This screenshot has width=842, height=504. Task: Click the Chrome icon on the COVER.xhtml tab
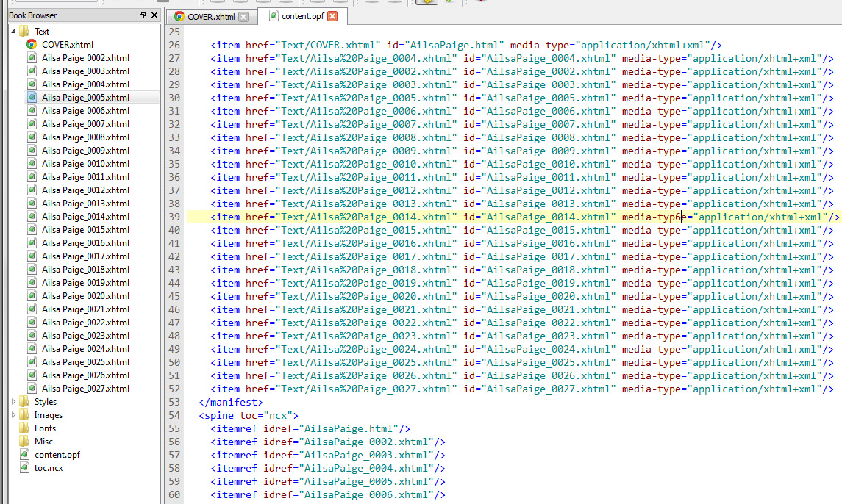[179, 17]
